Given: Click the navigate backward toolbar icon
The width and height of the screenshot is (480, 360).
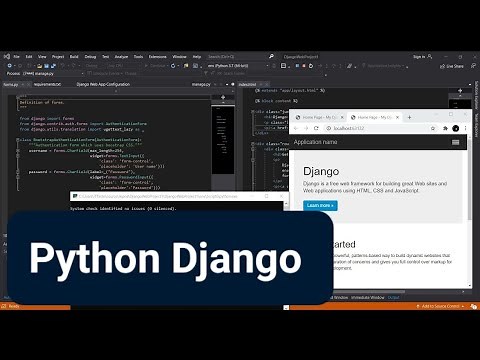Looking at the screenshot, I should point(10,66).
